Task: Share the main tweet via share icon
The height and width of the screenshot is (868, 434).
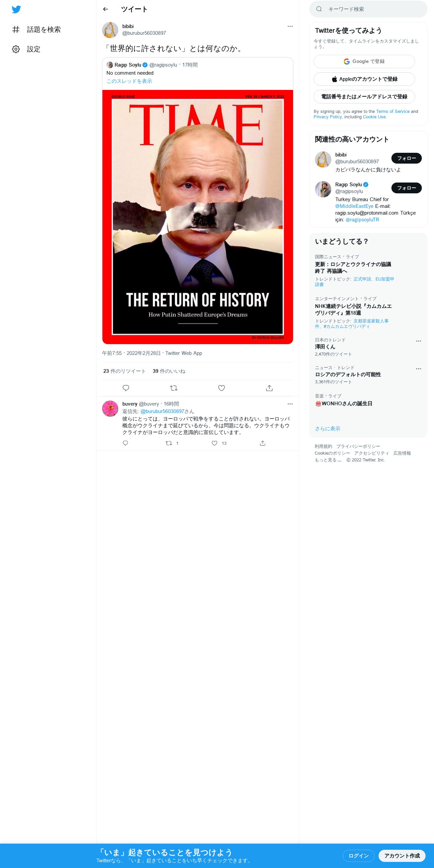Action: [x=269, y=388]
